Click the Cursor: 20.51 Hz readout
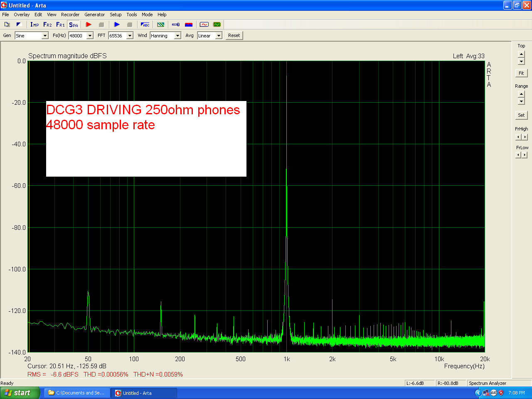 tap(67, 366)
